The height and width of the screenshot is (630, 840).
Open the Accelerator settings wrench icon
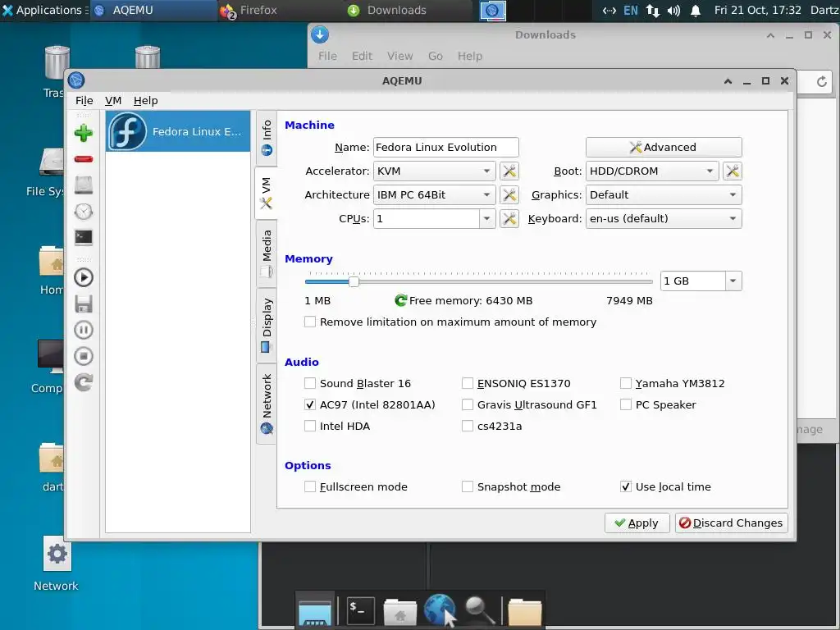[x=509, y=171]
